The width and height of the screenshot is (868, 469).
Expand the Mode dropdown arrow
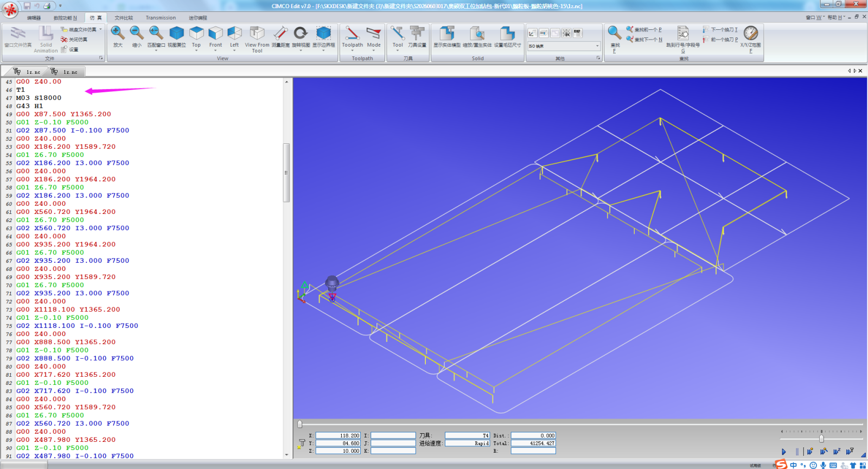point(374,50)
